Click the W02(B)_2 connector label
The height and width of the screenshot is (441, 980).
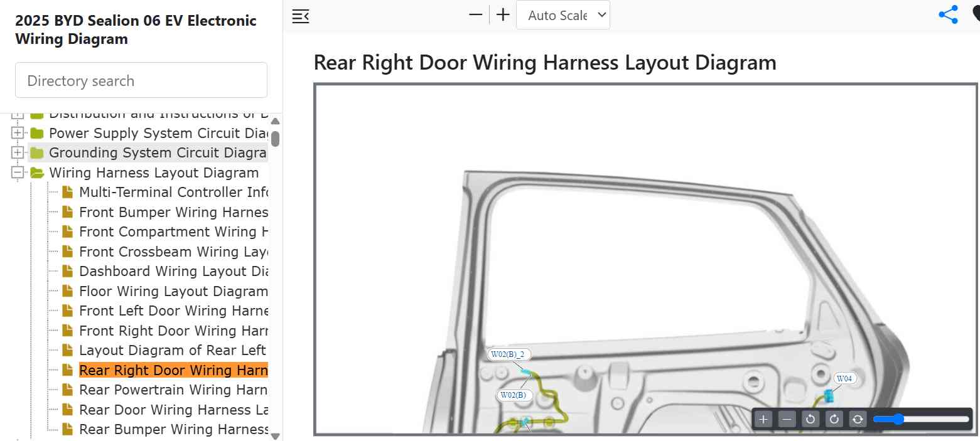[509, 354]
